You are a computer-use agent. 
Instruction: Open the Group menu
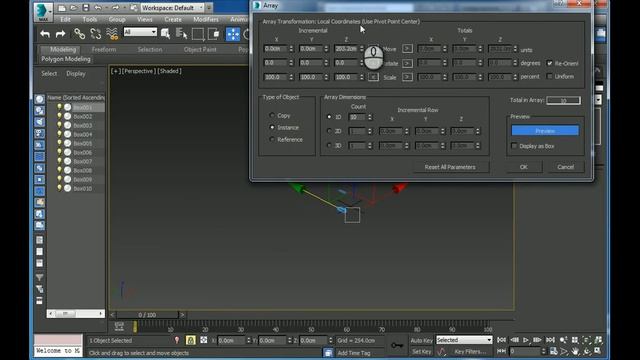tap(117, 19)
